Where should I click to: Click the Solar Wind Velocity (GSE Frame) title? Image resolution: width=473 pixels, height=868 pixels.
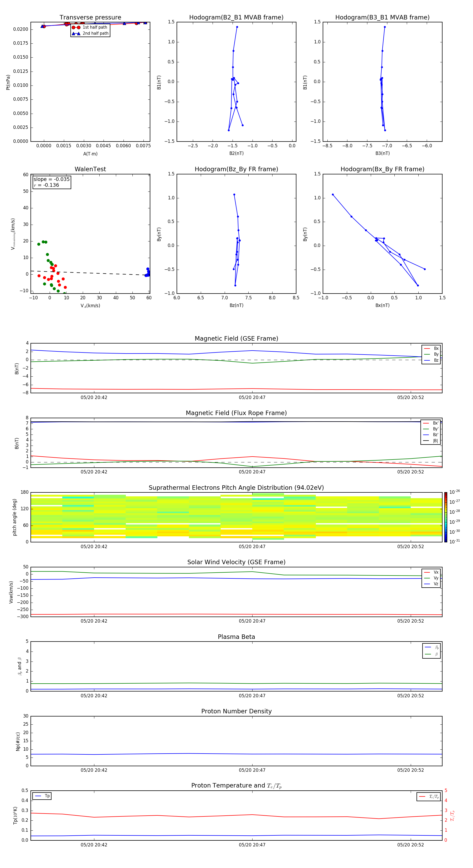coord(236,562)
